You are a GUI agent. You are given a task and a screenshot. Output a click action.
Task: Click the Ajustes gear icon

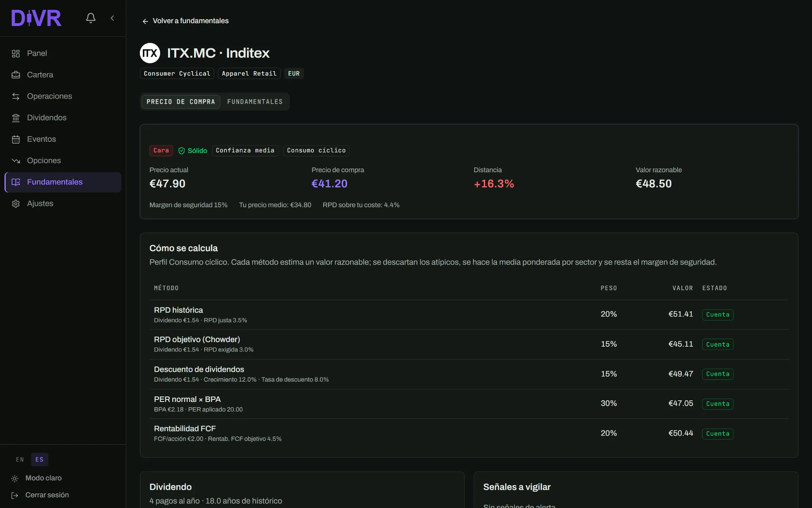(16, 204)
